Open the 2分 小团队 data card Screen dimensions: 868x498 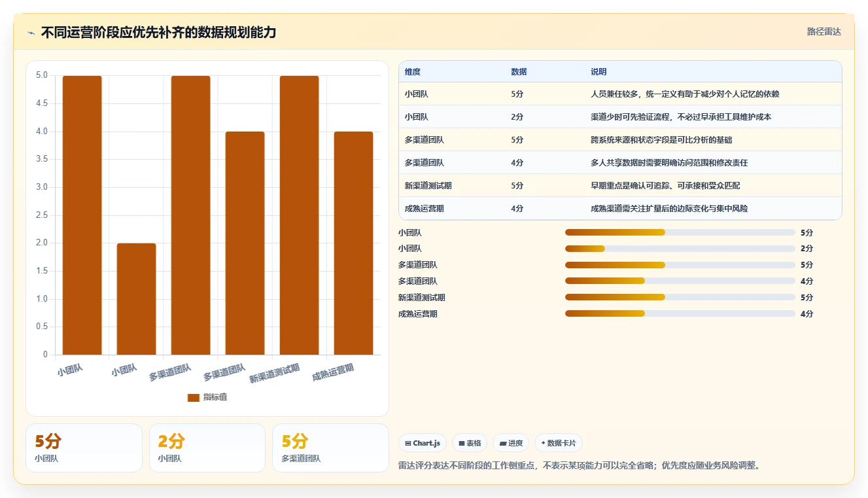[207, 448]
